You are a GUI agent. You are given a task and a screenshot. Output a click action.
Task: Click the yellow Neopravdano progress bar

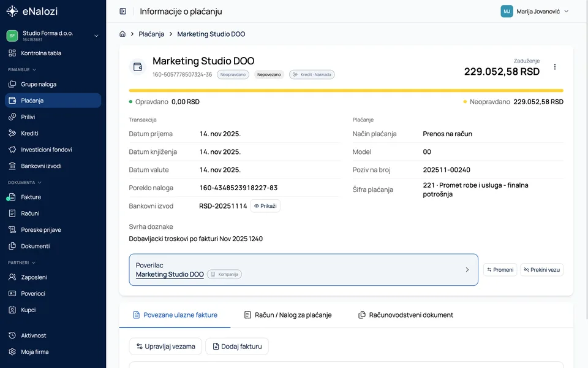pyautogui.click(x=345, y=91)
